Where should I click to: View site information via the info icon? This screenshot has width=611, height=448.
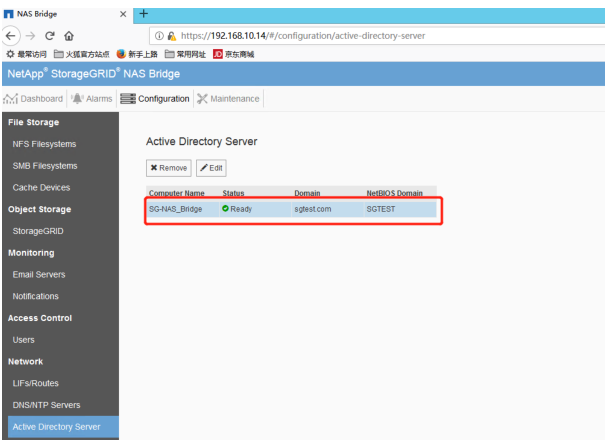tap(159, 36)
